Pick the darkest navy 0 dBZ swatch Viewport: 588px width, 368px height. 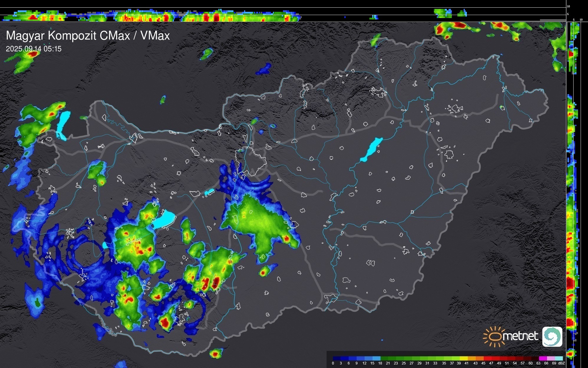pyautogui.click(x=337, y=358)
